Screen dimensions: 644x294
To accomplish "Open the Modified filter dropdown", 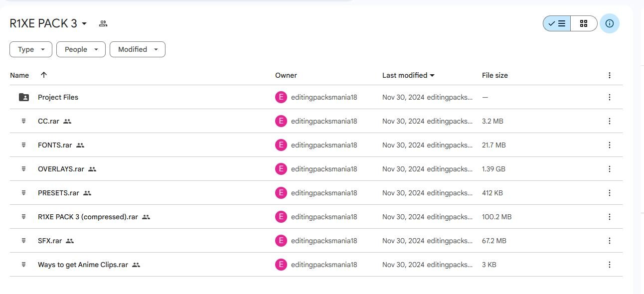I will click(x=138, y=49).
